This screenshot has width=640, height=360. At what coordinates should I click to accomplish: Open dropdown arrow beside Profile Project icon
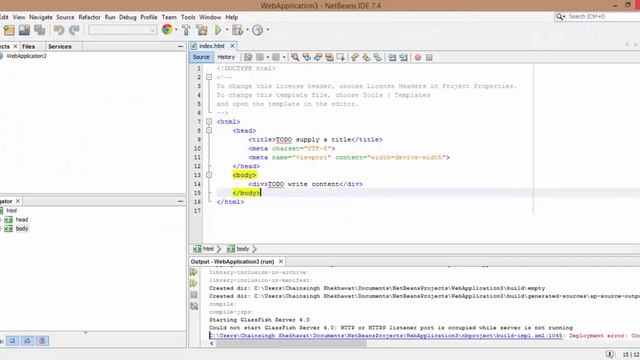268,30
